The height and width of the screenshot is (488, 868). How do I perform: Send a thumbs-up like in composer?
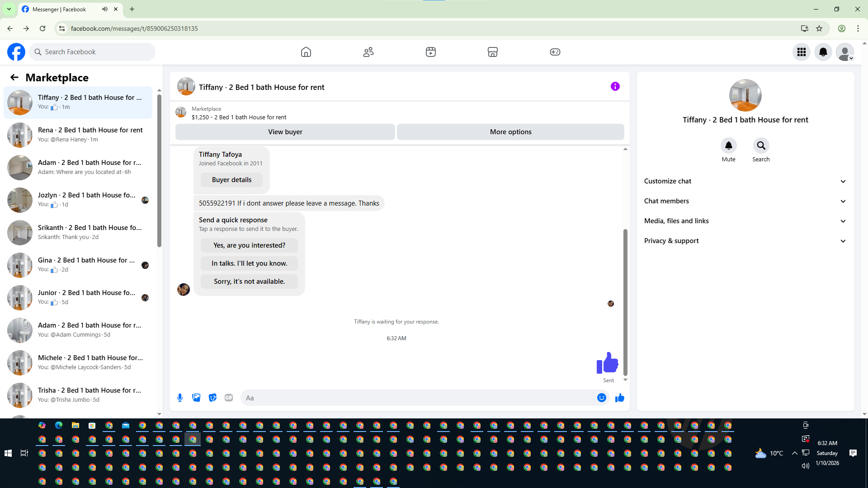(x=619, y=398)
